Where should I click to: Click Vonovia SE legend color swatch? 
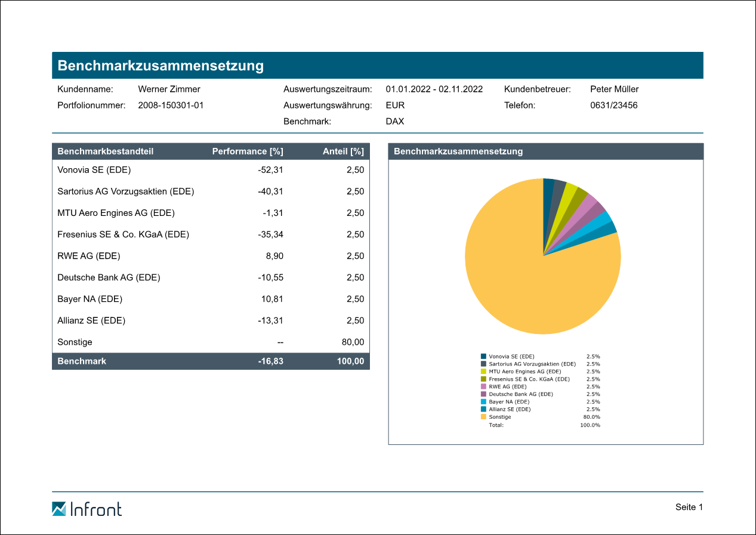[x=483, y=356]
